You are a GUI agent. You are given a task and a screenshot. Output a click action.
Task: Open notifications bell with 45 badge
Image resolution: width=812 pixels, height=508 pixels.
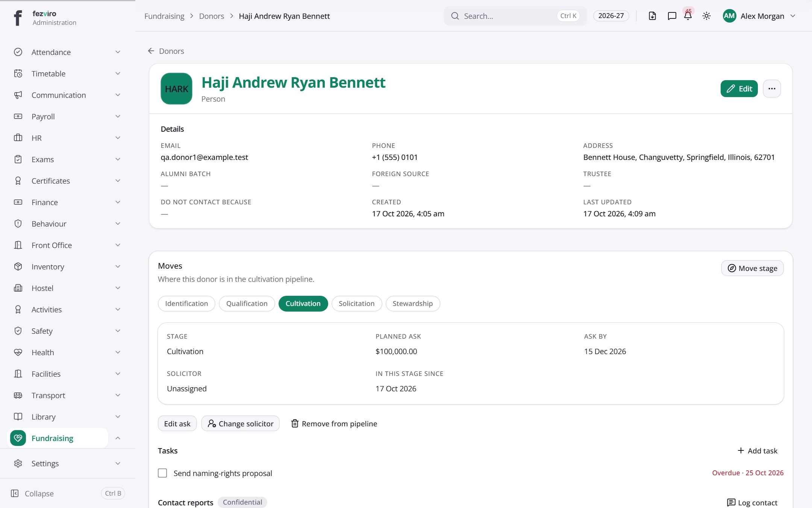coord(688,15)
